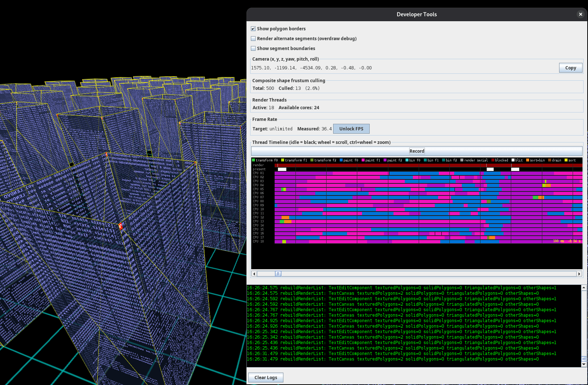This screenshot has height=385, width=588.
Task: Click the camera coordinates value field
Action: tap(404, 68)
